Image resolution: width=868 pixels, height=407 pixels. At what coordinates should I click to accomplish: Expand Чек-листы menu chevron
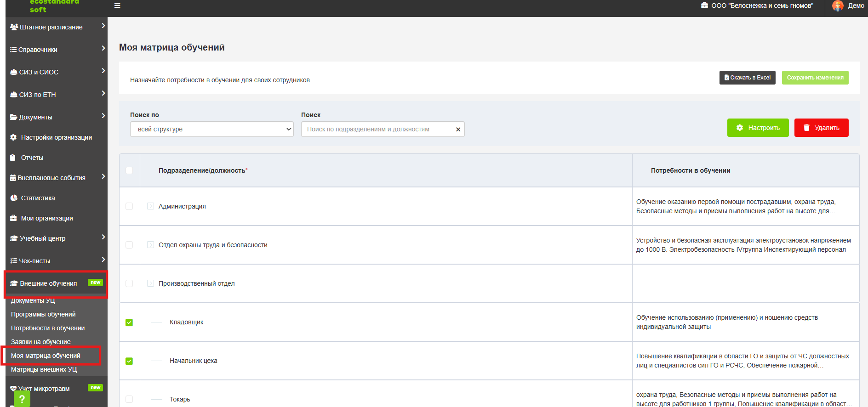(103, 260)
